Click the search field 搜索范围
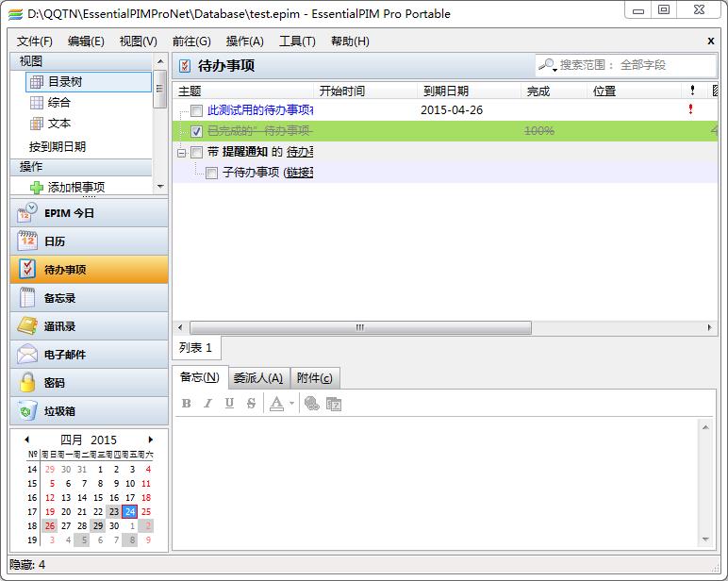This screenshot has width=728, height=581. click(632, 65)
